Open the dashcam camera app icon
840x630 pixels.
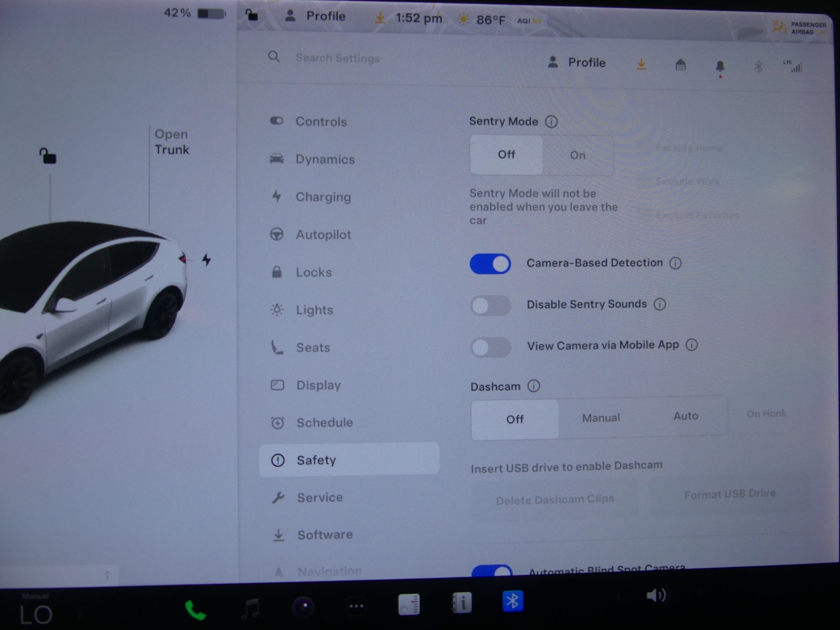click(303, 607)
